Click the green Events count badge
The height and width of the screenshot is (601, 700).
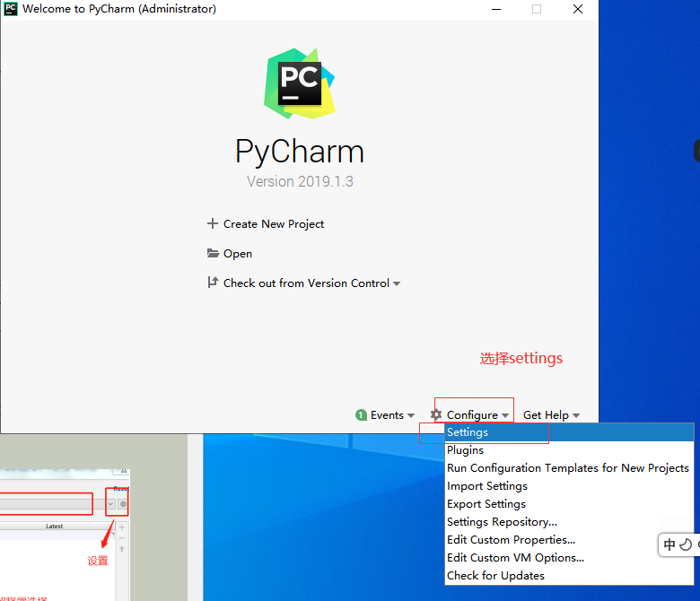pyautogui.click(x=361, y=415)
